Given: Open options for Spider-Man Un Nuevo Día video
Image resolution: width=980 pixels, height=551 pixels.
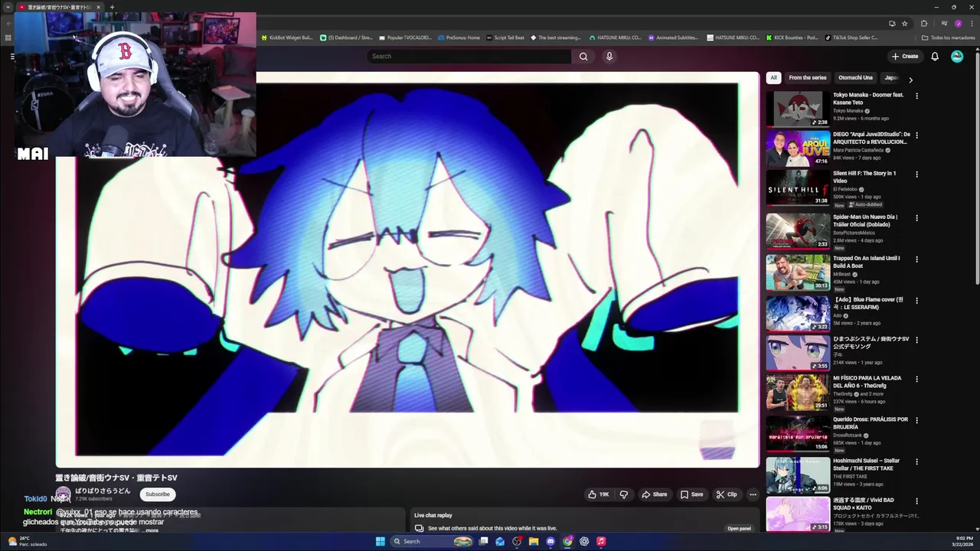Looking at the screenshot, I should pos(916,217).
